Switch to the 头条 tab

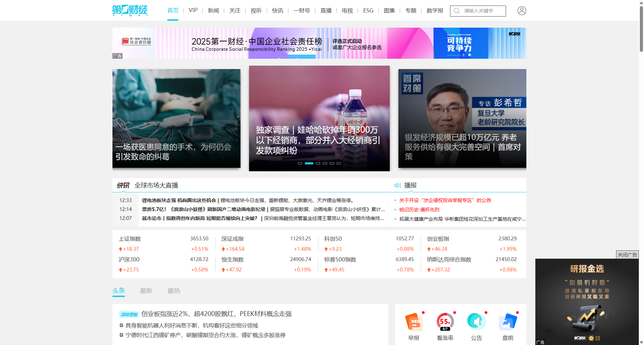[x=119, y=291]
